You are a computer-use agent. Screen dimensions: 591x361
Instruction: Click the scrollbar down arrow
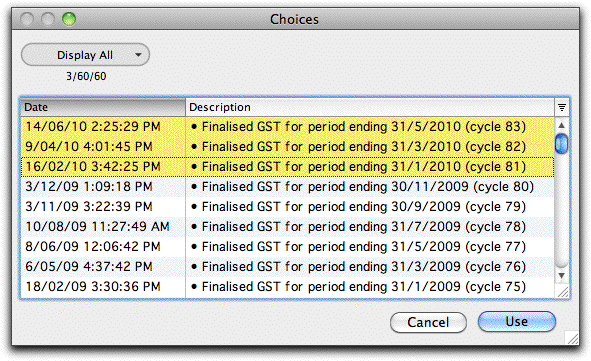[561, 276]
